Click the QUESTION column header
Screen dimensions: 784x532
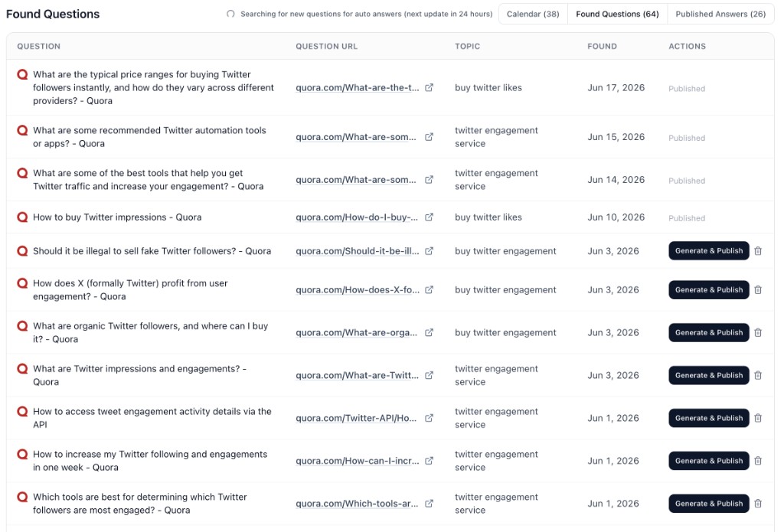point(38,46)
